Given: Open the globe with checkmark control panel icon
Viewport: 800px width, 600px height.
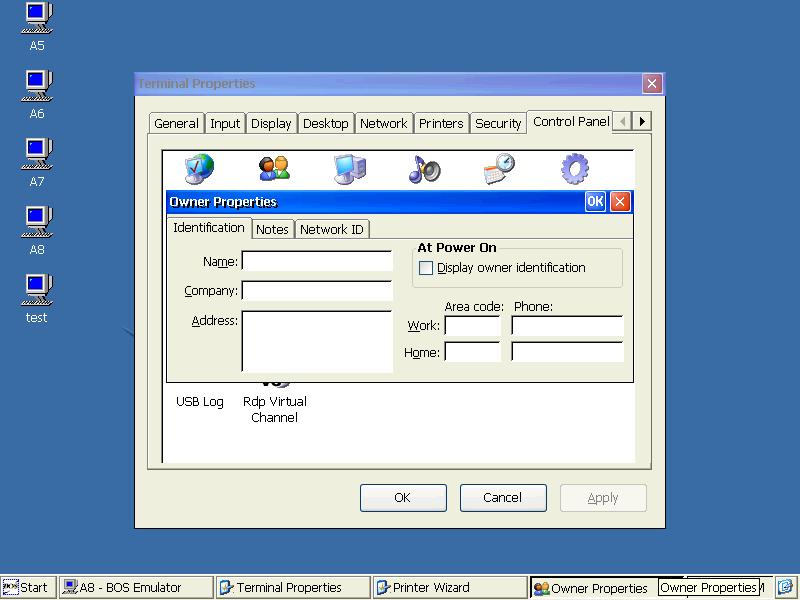Looking at the screenshot, I should pos(199,168).
